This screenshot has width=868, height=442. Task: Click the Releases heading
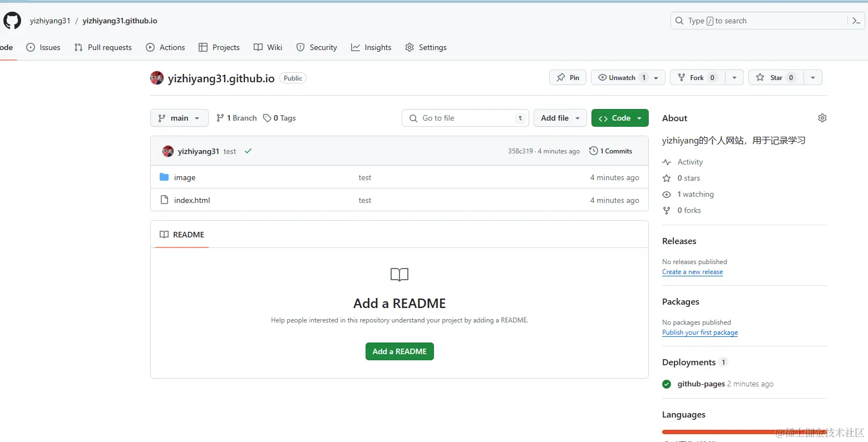point(679,241)
